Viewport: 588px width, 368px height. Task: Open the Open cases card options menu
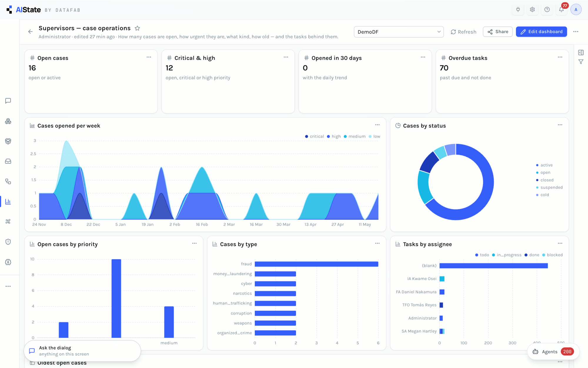[149, 57]
